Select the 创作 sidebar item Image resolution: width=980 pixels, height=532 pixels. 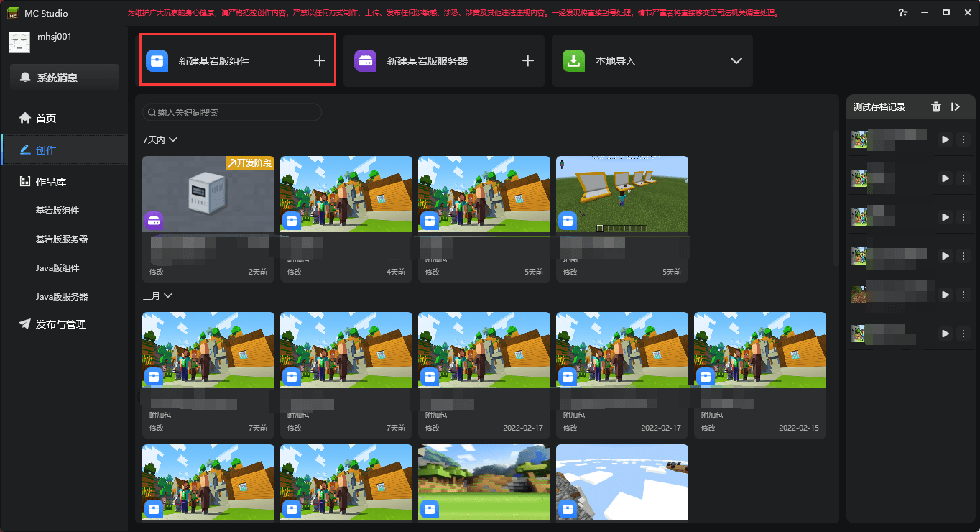(x=65, y=150)
